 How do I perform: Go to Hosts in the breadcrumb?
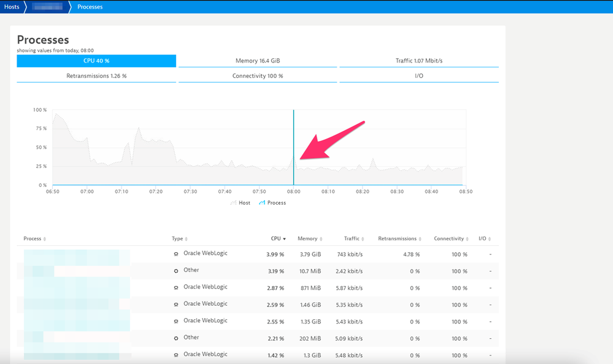[12, 7]
